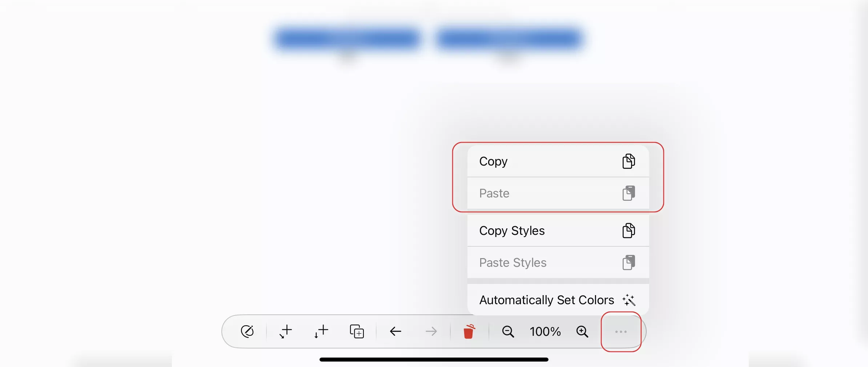
Task: Select Paste Styles menu entry
Action: coord(558,262)
